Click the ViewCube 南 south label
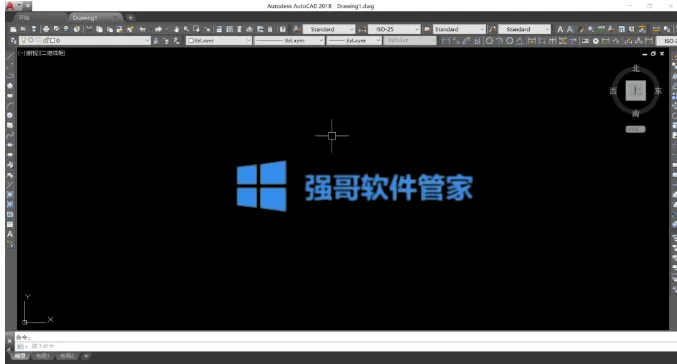 pyautogui.click(x=636, y=114)
